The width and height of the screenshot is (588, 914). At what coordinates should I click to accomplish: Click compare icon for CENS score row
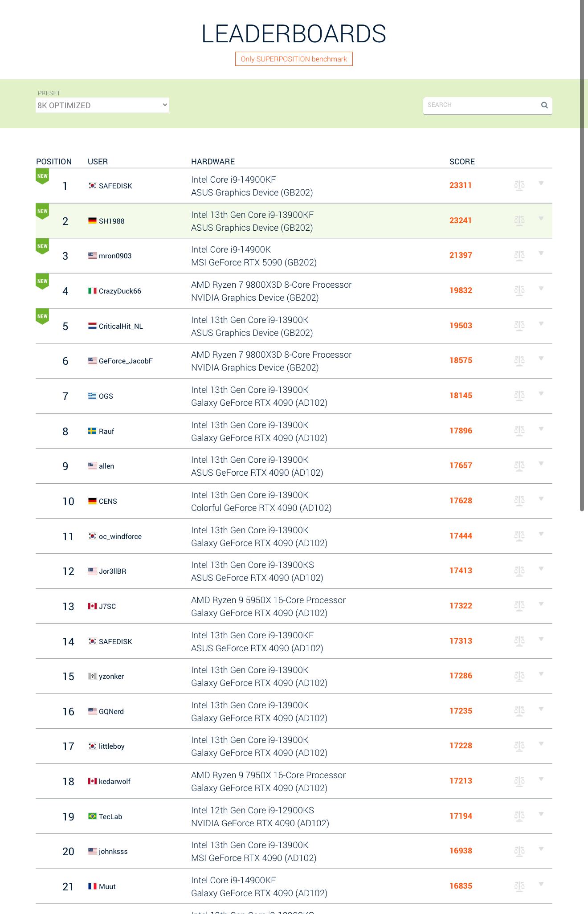click(519, 501)
